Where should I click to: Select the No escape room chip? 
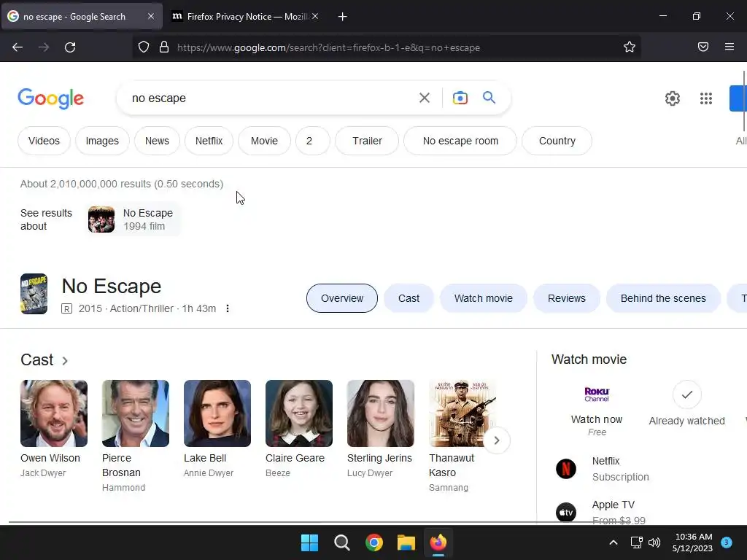(x=460, y=141)
